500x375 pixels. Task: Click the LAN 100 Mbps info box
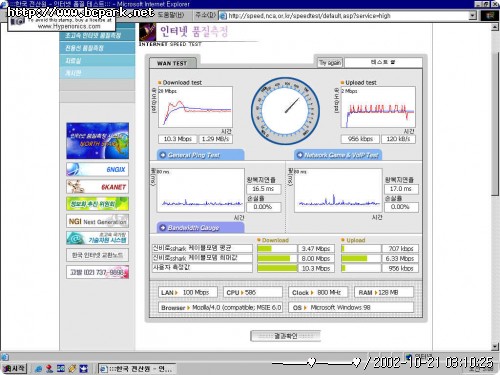[188, 292]
